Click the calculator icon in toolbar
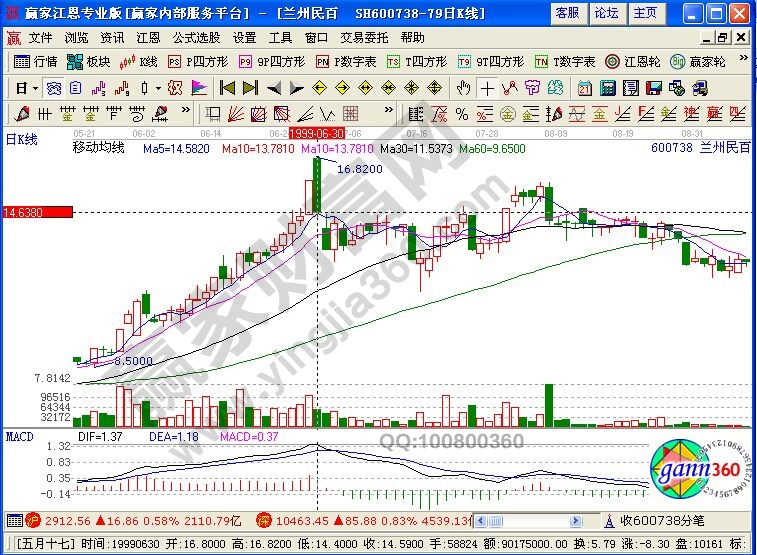 pos(606,88)
